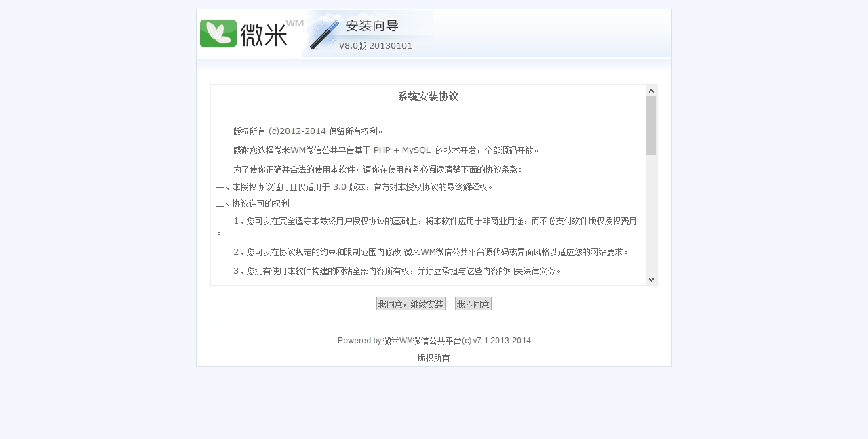Click the 版权所有 (c)2012-2014 copyright line

click(308, 131)
